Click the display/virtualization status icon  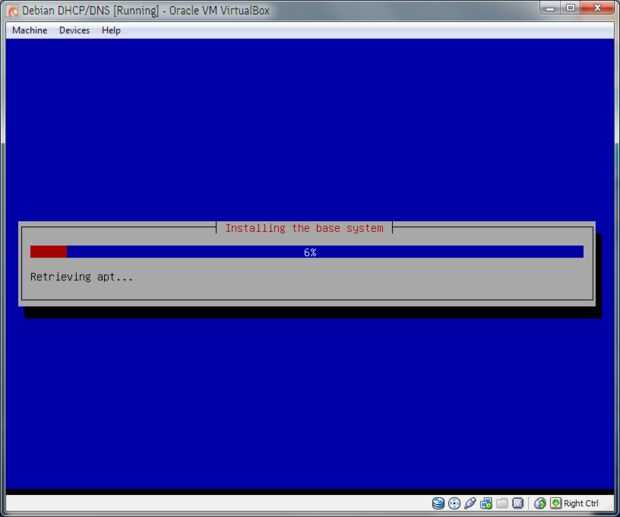518,503
